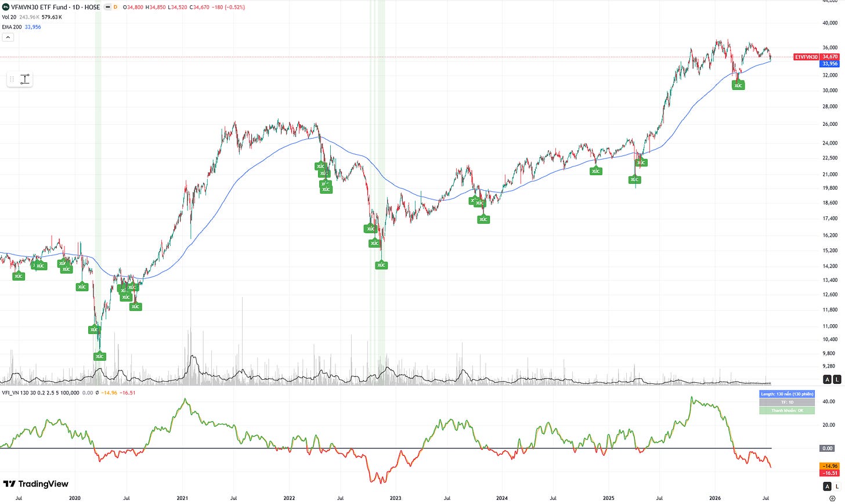Click the XÚC marker just before 2025
The image size is (845, 504).
click(595, 171)
